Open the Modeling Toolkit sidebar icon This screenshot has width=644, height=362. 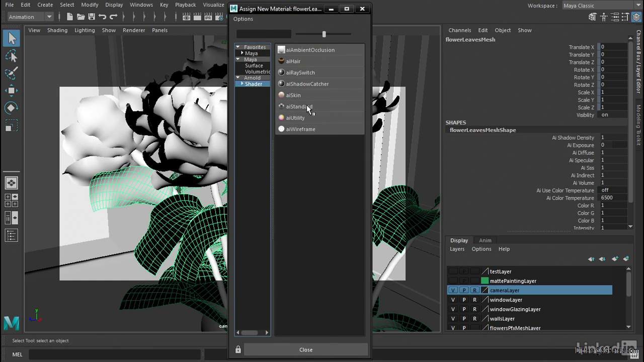pos(593,17)
